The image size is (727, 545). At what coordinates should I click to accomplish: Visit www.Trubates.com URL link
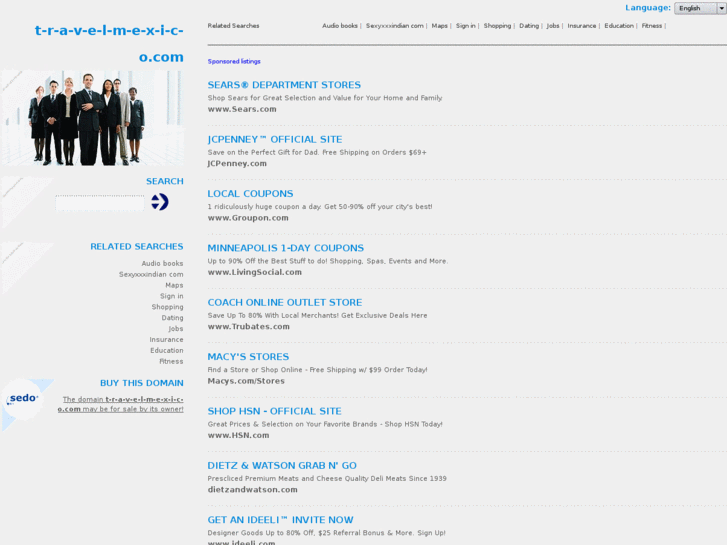click(249, 327)
